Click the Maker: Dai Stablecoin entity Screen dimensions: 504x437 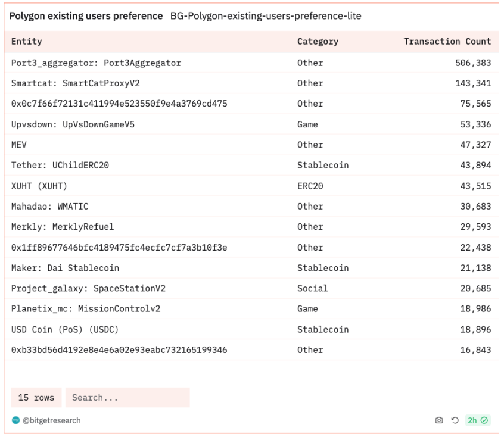coord(66,268)
